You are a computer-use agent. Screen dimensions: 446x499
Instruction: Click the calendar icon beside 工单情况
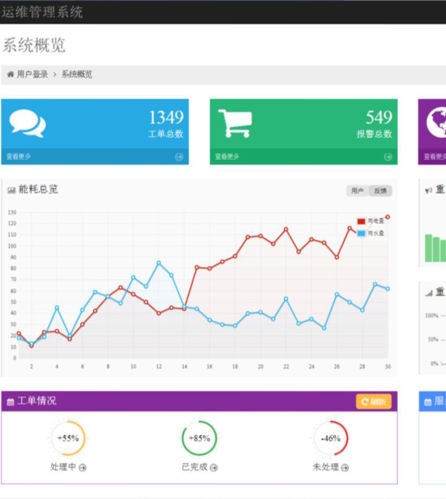coord(11,402)
